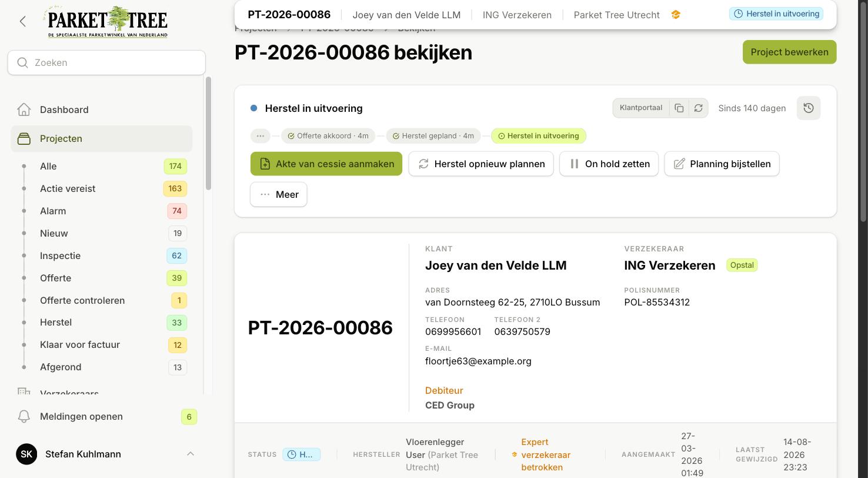Click the Herstel gepland status step
The height and width of the screenshot is (478, 868).
[433, 136]
